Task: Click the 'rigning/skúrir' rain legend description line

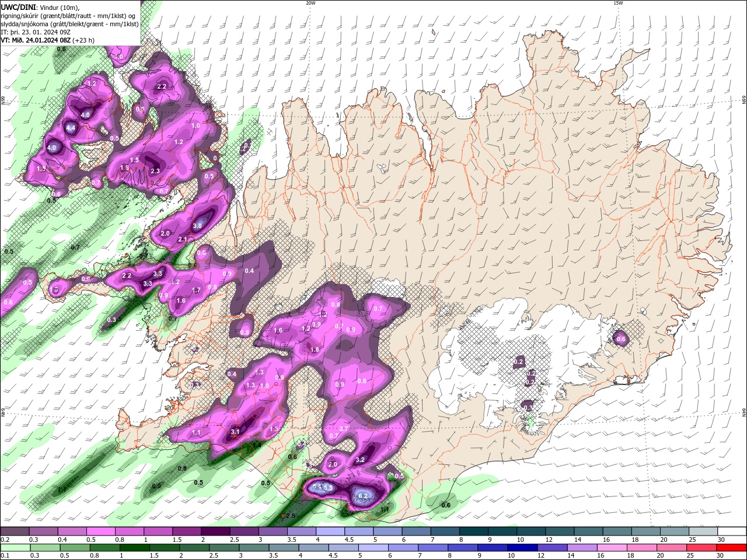Action: (69, 15)
